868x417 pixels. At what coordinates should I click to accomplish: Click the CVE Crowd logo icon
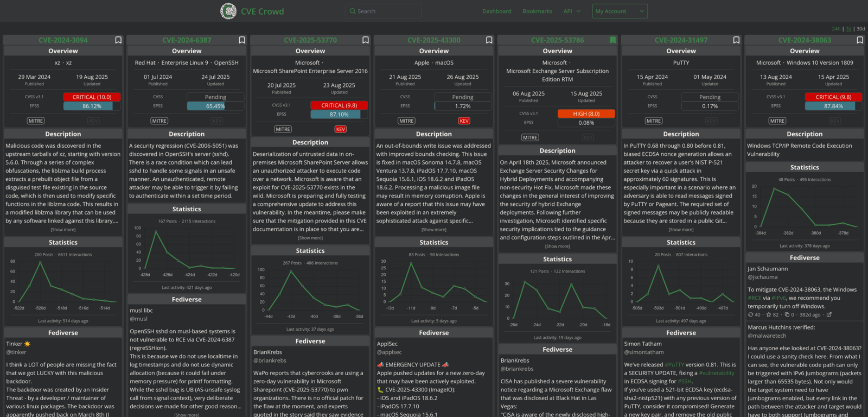click(228, 11)
